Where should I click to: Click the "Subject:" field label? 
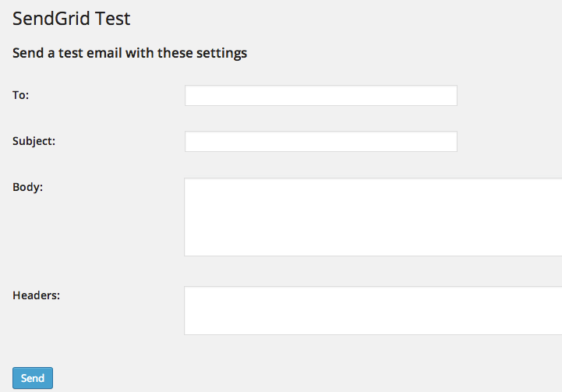(34, 141)
